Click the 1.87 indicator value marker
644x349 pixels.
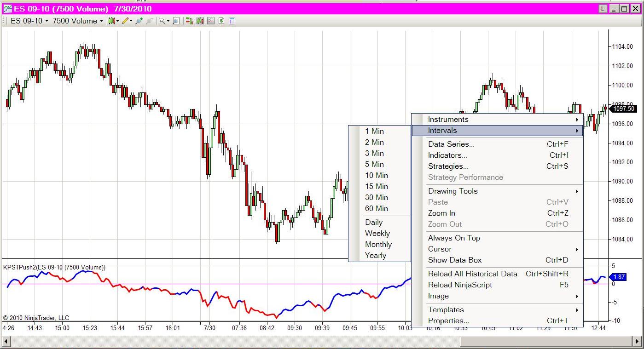(618, 277)
